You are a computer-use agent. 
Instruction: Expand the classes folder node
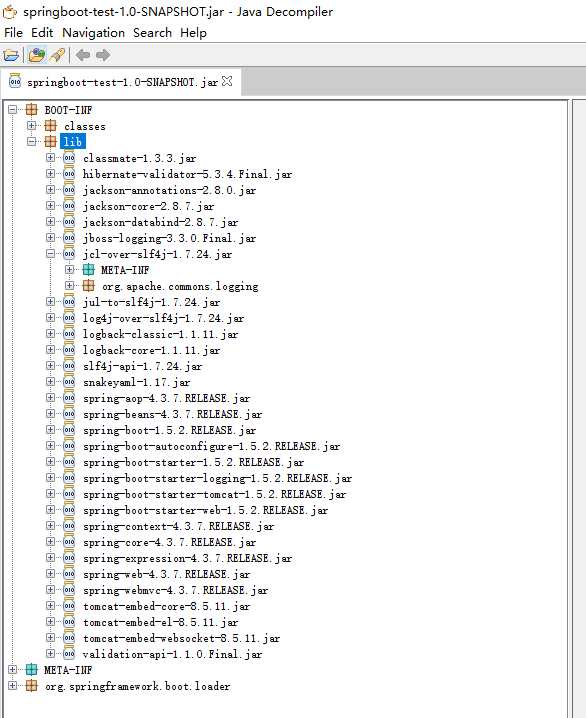click(32, 125)
